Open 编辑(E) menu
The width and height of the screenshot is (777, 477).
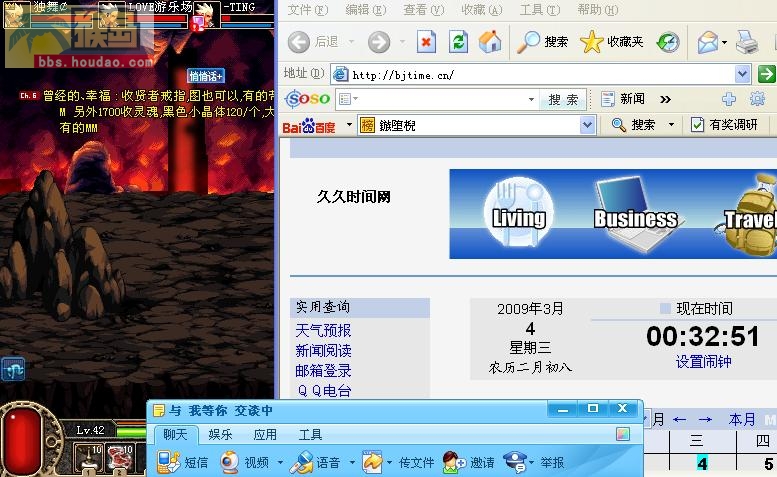point(366,10)
